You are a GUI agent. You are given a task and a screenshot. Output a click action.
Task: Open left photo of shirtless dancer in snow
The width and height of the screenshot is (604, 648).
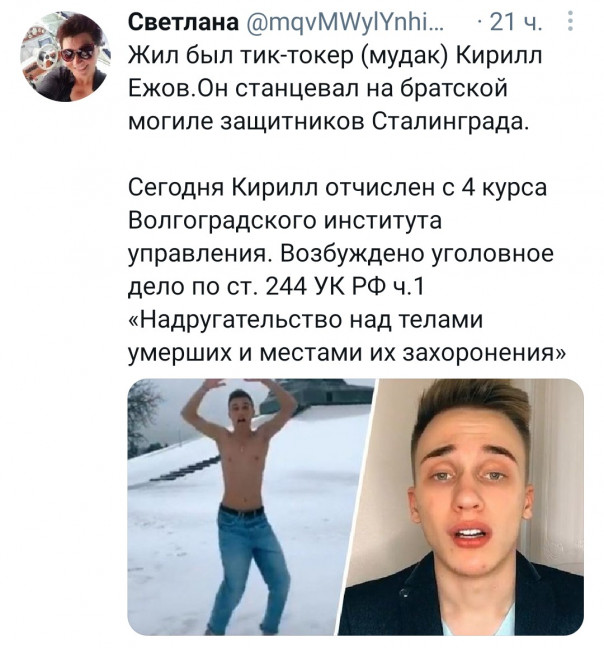coord(250,507)
